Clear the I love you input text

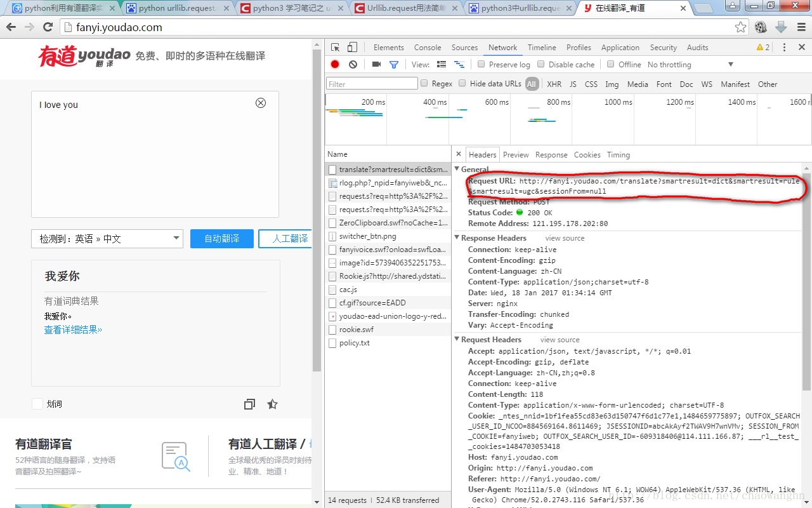261,103
